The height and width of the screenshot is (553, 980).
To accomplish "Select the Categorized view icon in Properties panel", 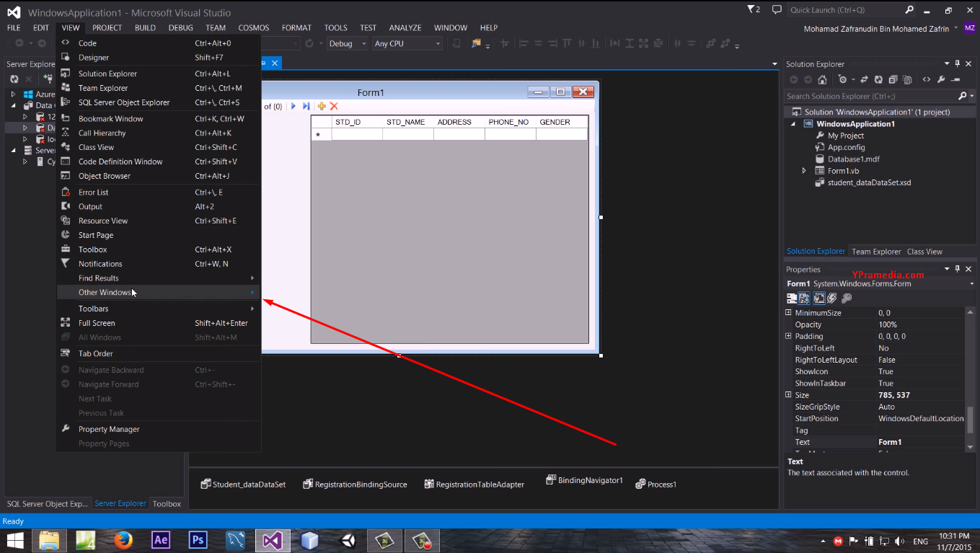I will tap(791, 298).
